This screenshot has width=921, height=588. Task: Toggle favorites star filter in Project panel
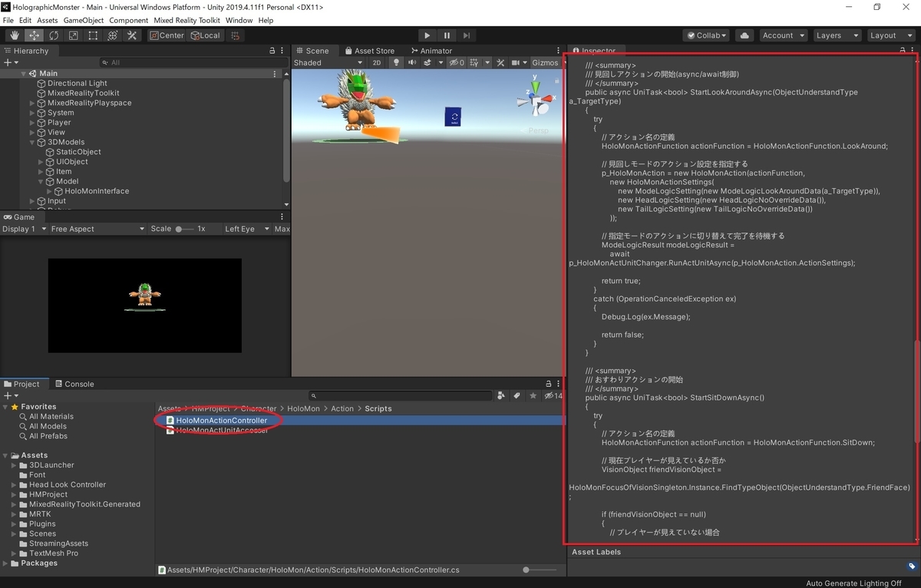533,396
